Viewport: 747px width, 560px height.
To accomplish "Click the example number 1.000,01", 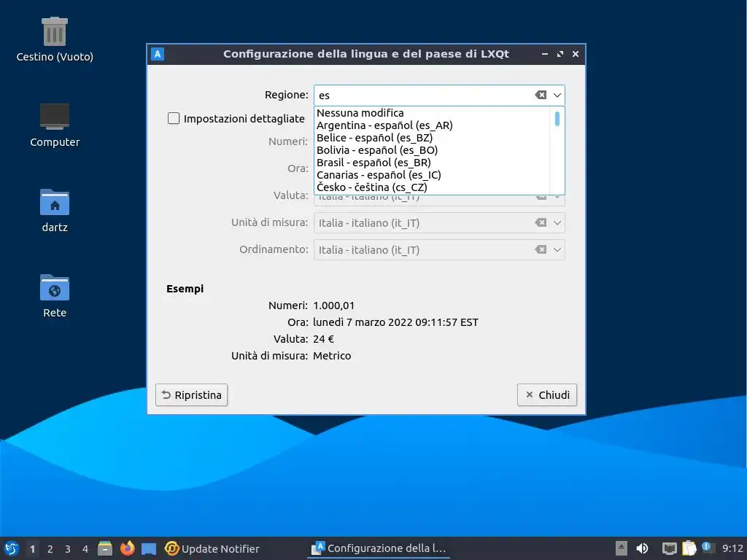I will tap(334, 306).
